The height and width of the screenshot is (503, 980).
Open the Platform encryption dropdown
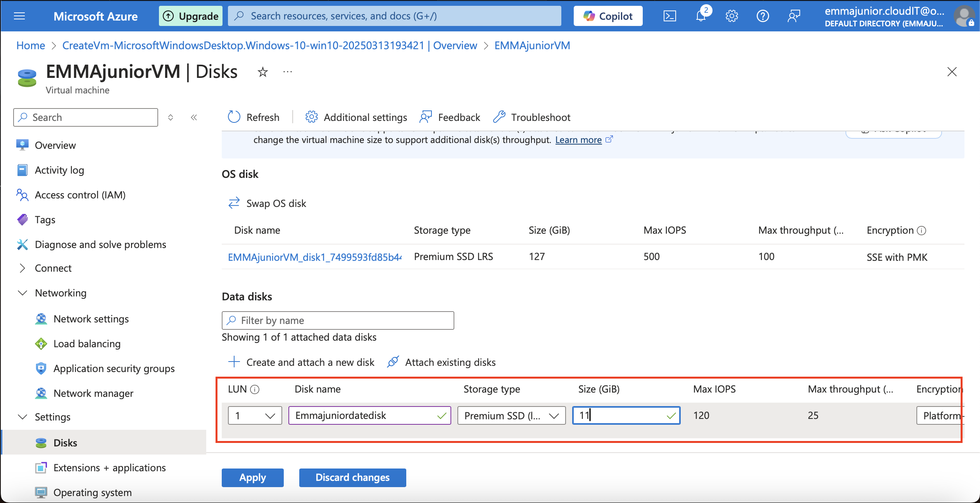coord(940,415)
